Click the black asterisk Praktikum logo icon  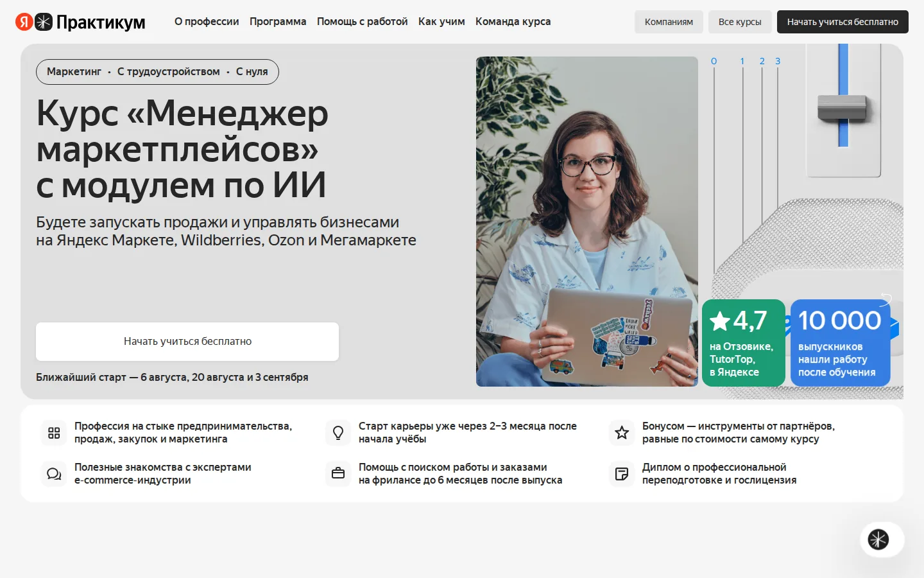[x=44, y=22]
